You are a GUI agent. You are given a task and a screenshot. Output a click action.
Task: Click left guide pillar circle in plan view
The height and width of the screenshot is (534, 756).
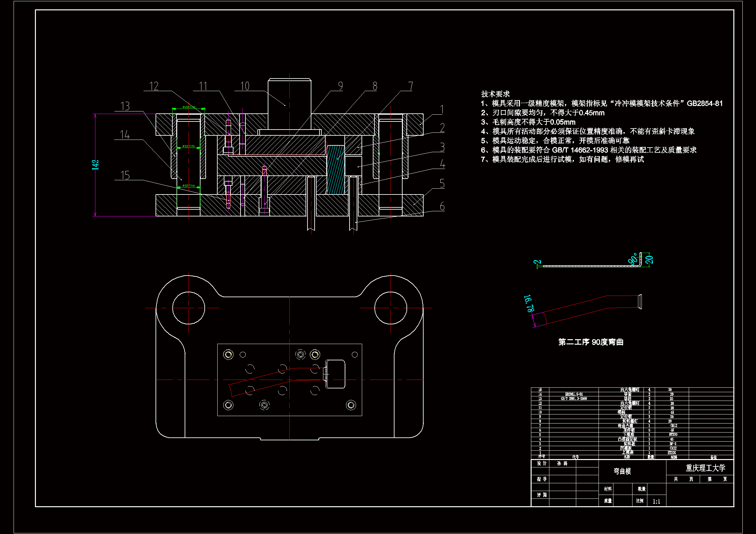188,308
